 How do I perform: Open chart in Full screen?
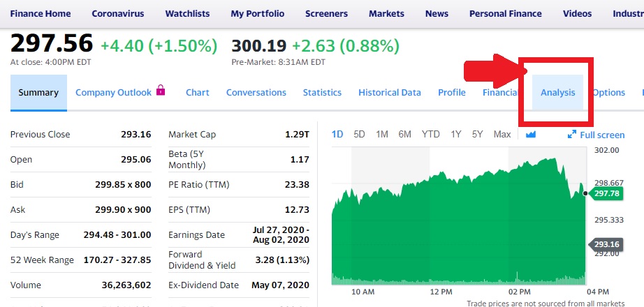pyautogui.click(x=596, y=135)
